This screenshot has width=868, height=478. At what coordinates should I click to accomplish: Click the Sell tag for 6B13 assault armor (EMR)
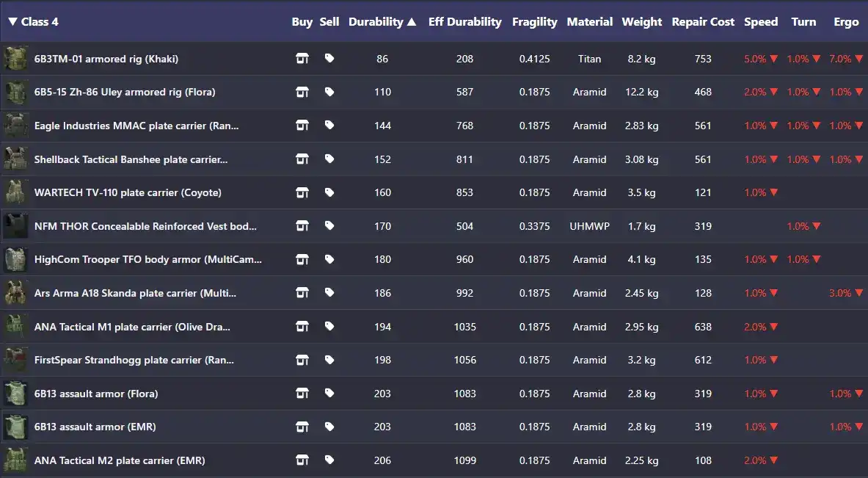(x=329, y=427)
